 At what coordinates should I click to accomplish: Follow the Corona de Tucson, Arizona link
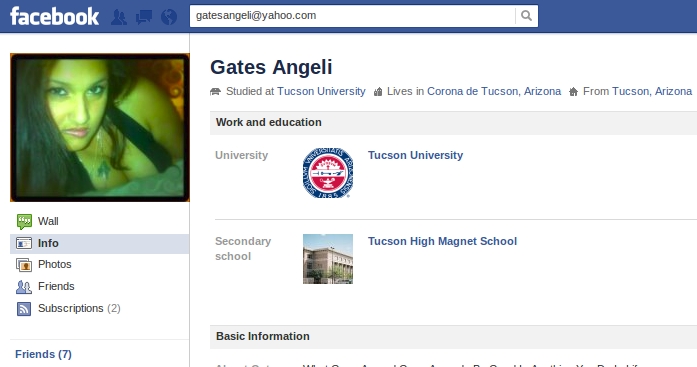coord(494,92)
